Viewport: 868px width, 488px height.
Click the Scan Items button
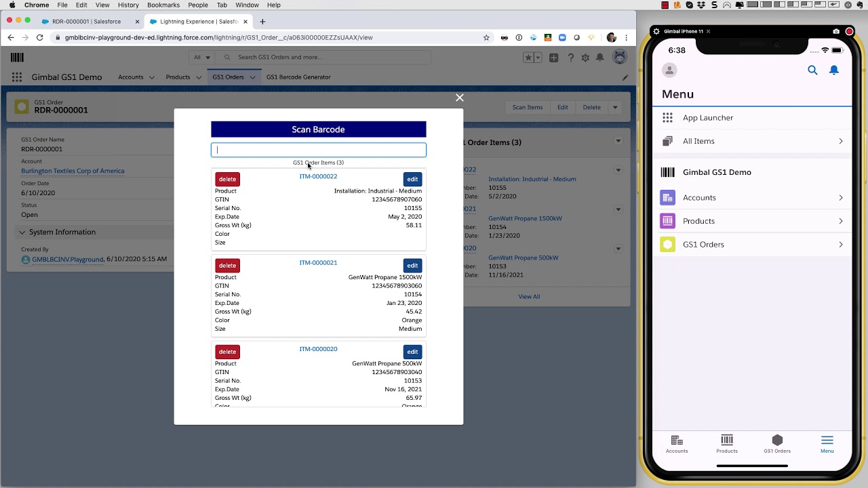coord(528,107)
